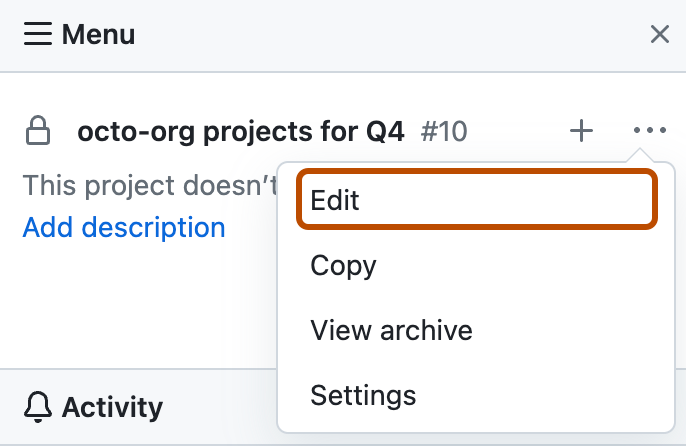Toggle the three-dot project options menu
Screen dimensions: 686x446
649,131
